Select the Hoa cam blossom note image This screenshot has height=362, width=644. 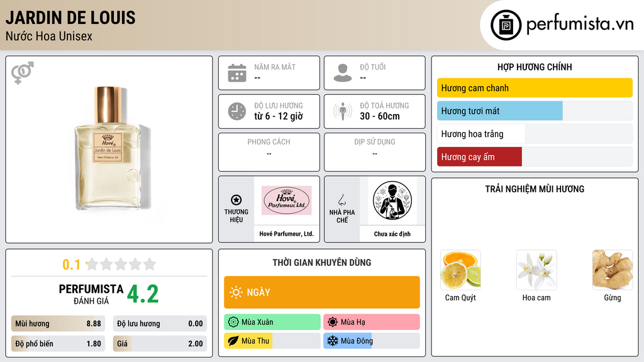pos(536,270)
